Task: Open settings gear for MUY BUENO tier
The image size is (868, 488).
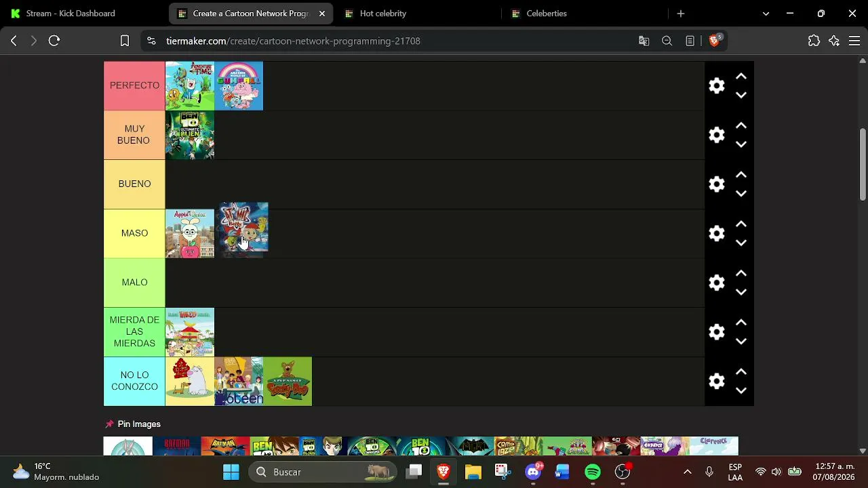Action: click(x=717, y=135)
